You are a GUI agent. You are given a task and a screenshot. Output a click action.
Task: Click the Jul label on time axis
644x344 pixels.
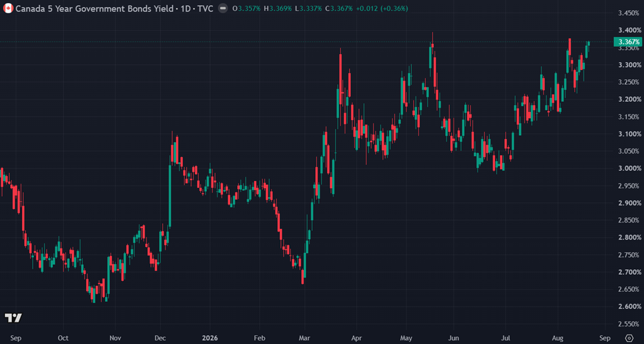[506, 338]
